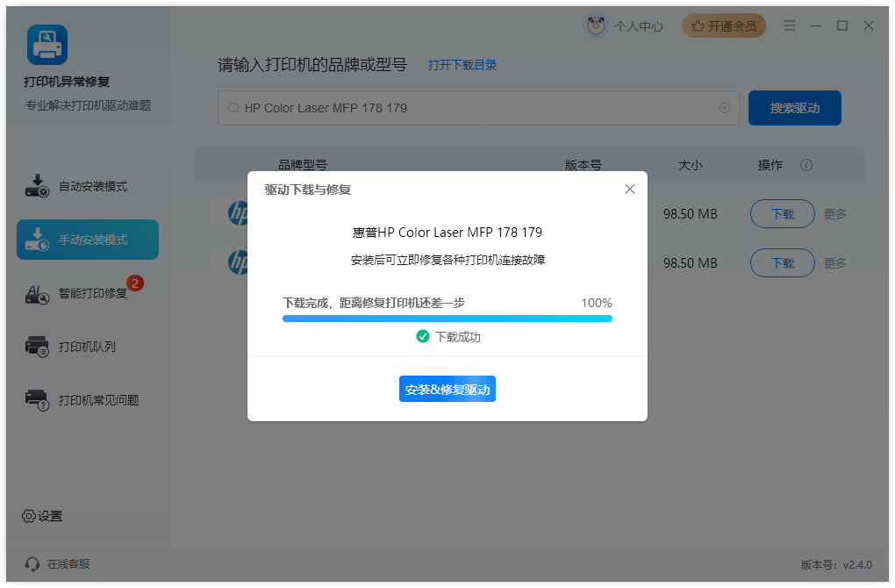
Task: Click 更多 in the second driver row
Action: click(x=835, y=263)
